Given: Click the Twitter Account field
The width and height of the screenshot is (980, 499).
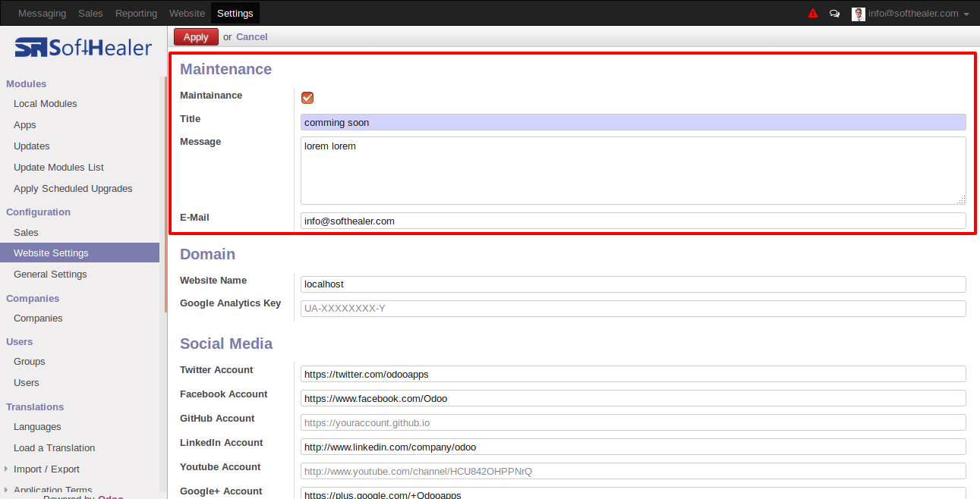Looking at the screenshot, I should [633, 374].
